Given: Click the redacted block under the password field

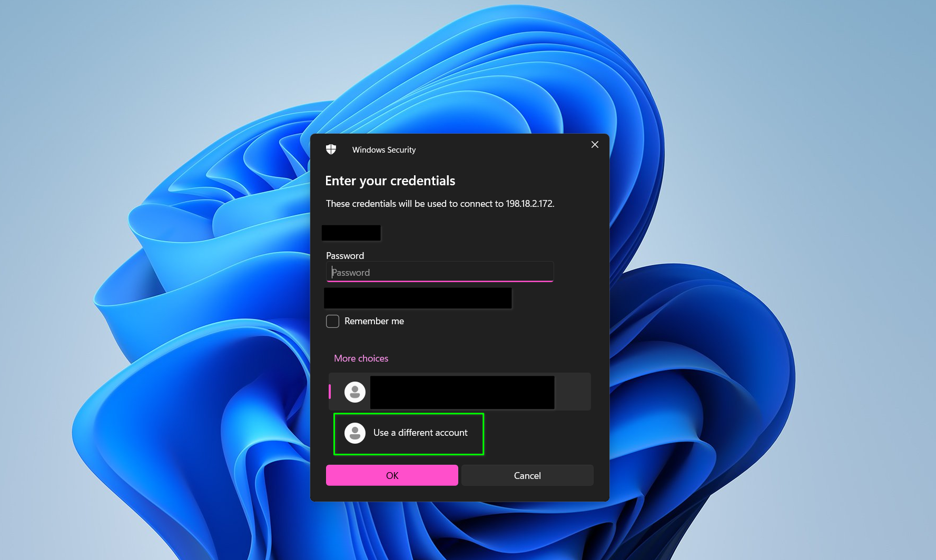Looking at the screenshot, I should (x=418, y=298).
